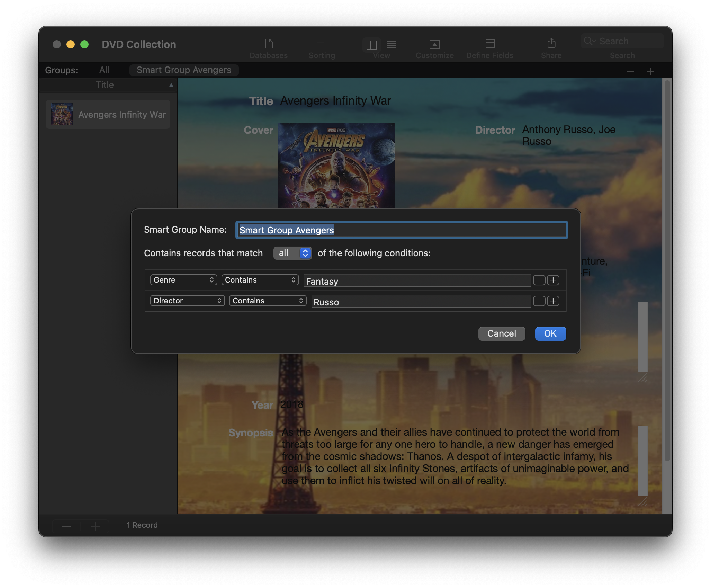
Task: Remove the Genre condition row
Action: point(539,280)
